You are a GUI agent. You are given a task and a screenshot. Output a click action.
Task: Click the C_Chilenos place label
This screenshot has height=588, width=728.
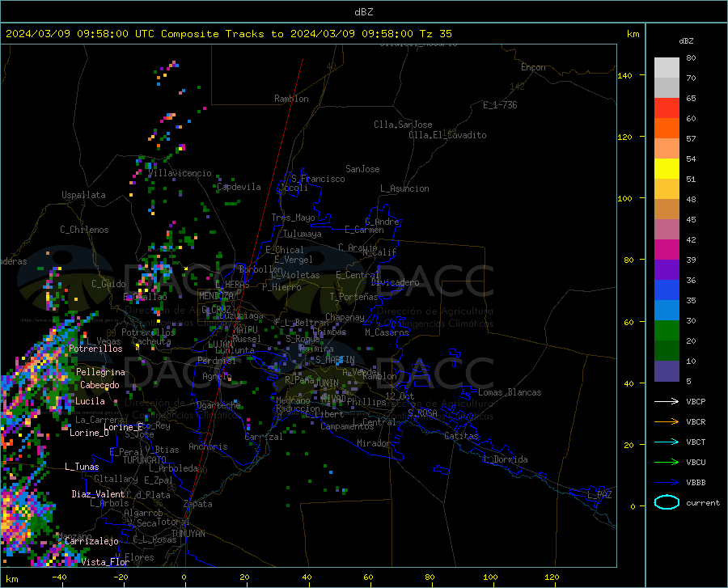[x=84, y=230]
